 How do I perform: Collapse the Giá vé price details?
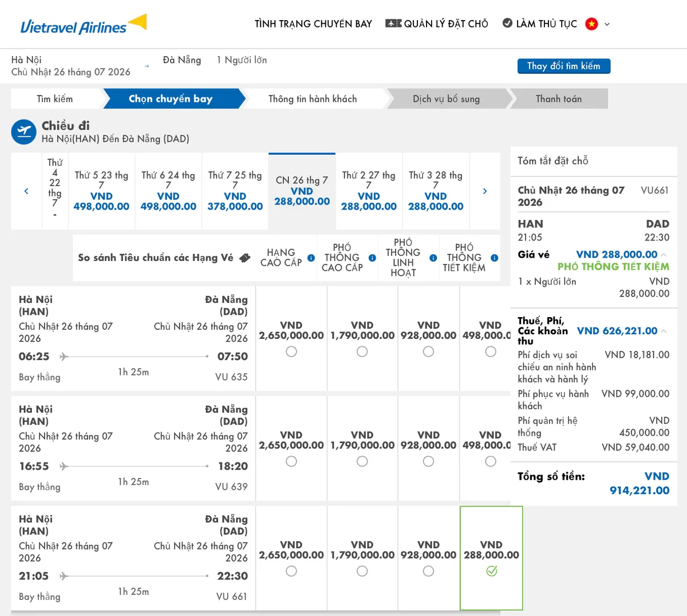point(664,255)
